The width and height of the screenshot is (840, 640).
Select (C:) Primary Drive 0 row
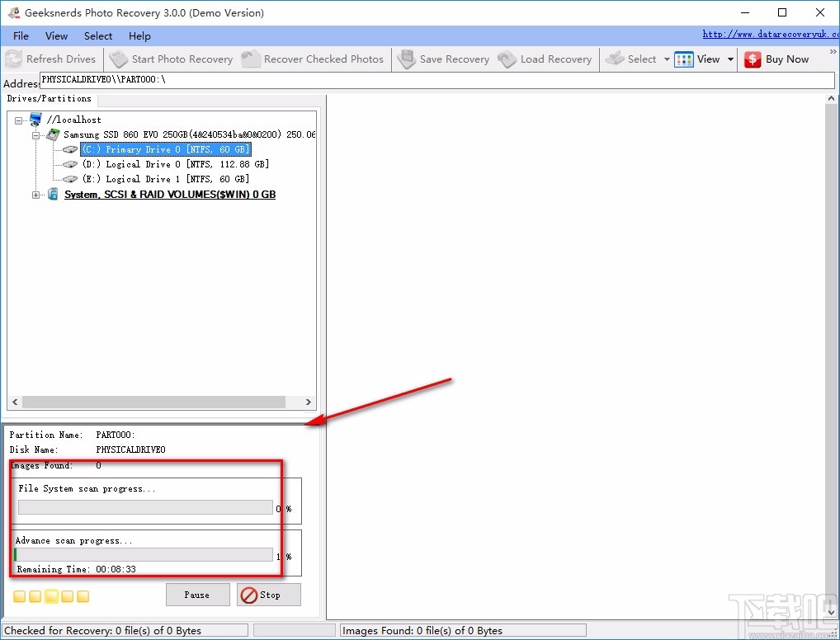tap(166, 149)
